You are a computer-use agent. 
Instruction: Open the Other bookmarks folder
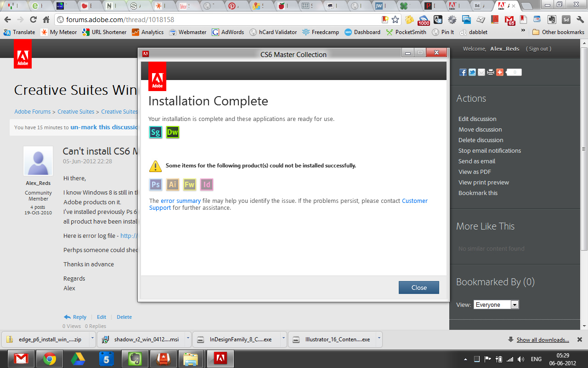tap(558, 32)
